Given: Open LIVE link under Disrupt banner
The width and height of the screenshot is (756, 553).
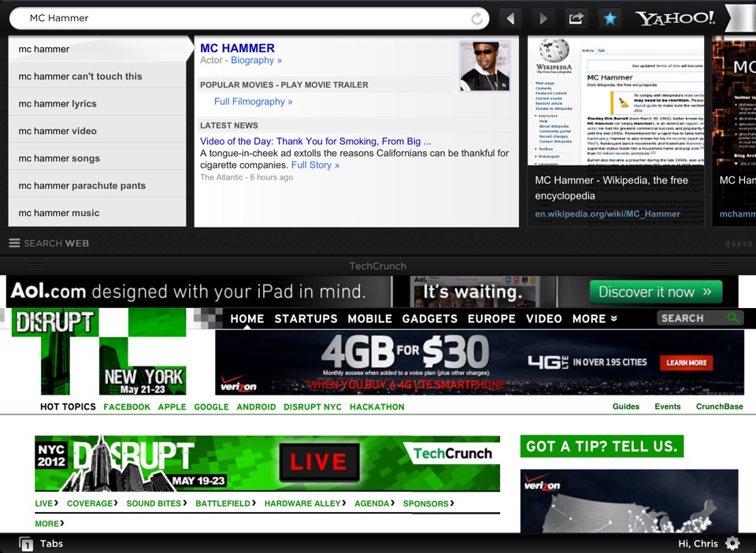Looking at the screenshot, I should 46,503.
